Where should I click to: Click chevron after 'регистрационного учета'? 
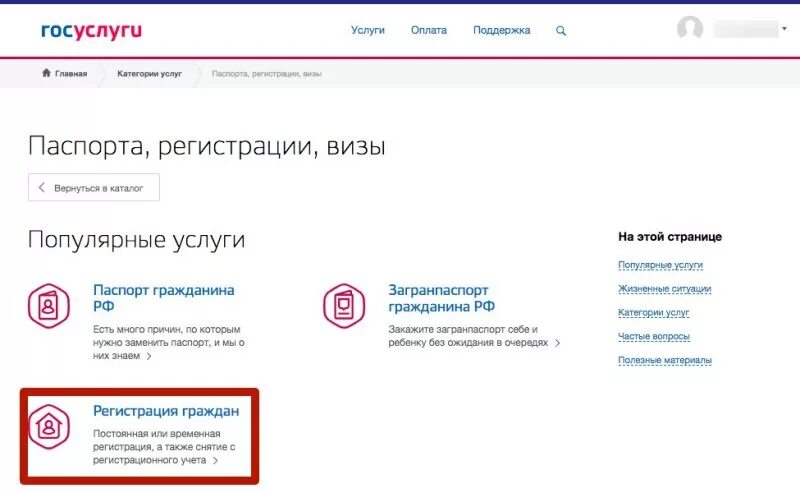tap(215, 460)
